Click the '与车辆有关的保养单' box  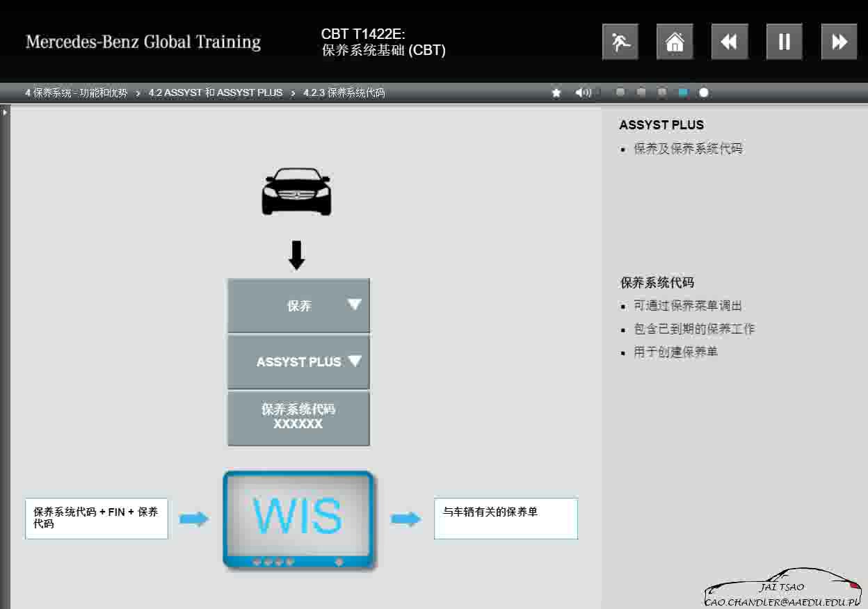(506, 518)
